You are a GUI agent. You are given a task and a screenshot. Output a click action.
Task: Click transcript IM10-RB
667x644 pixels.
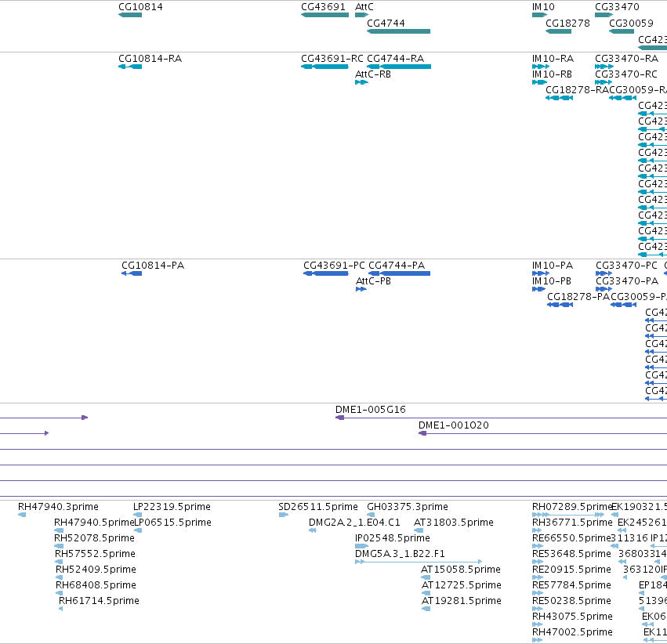(539, 82)
